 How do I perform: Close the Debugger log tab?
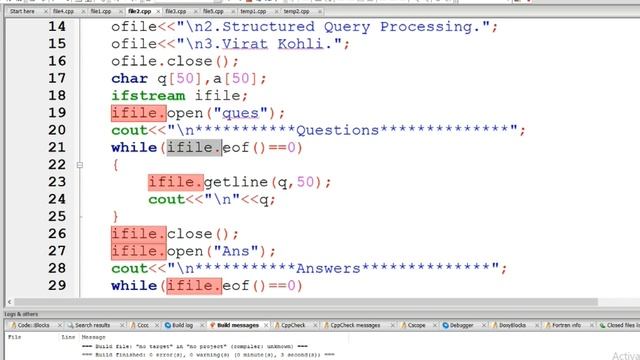click(x=484, y=325)
